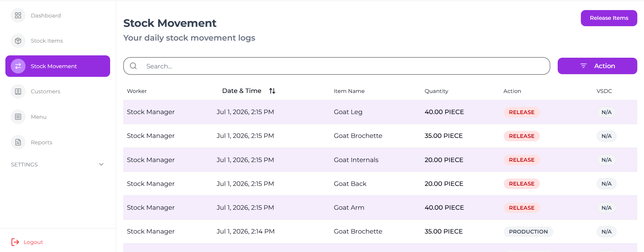The width and height of the screenshot is (644, 252).
Task: Click the Stock Movement page heading
Action: coord(170,23)
